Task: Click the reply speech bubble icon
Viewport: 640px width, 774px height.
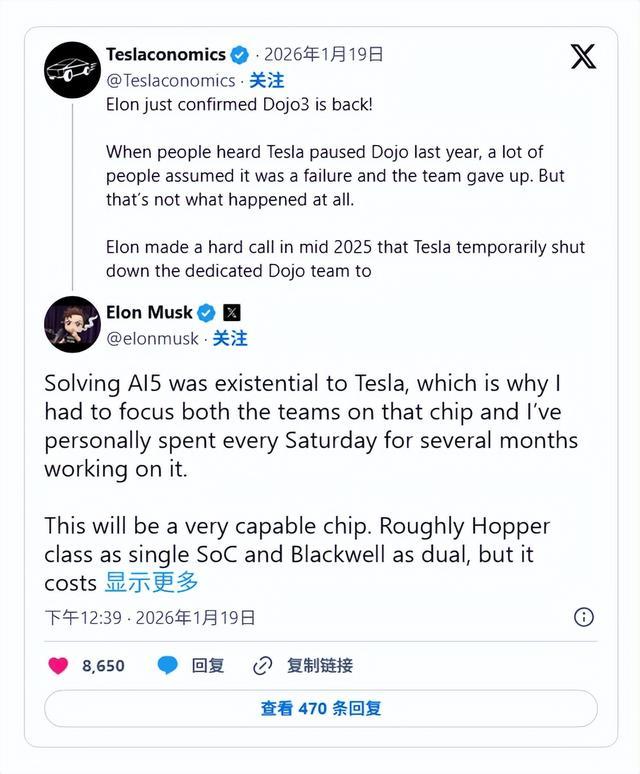Action: click(x=168, y=665)
